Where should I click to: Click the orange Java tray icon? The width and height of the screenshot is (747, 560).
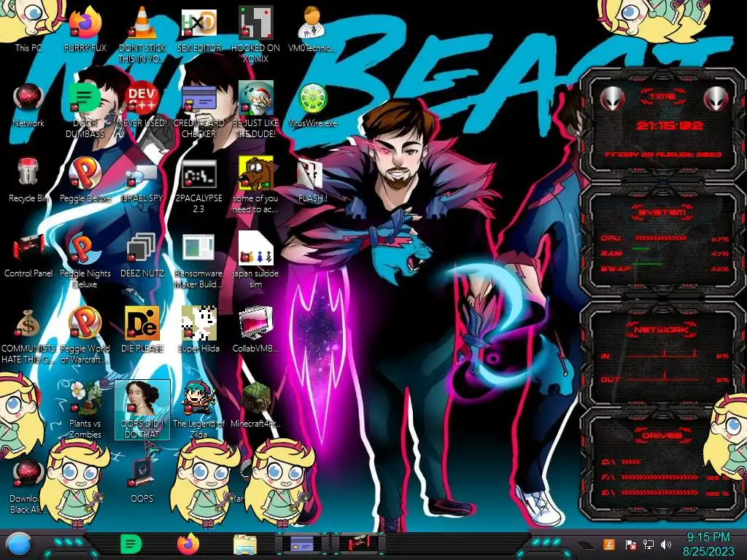click(x=608, y=544)
